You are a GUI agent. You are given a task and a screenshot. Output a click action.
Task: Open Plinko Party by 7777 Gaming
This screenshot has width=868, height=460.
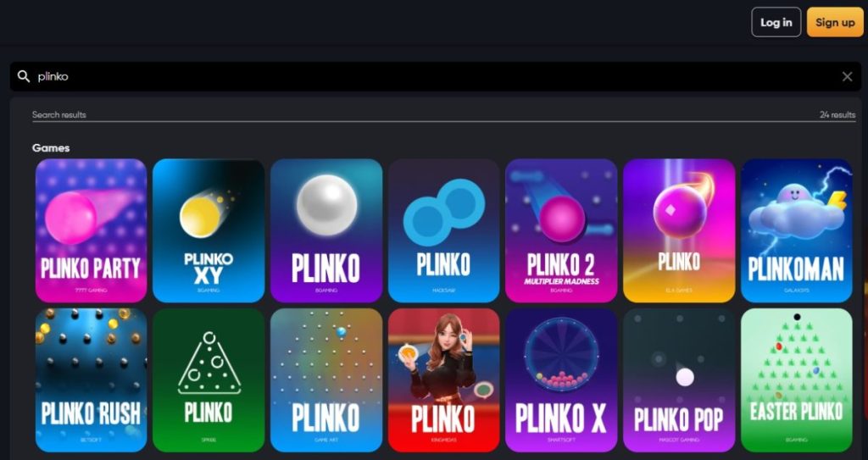pos(91,230)
